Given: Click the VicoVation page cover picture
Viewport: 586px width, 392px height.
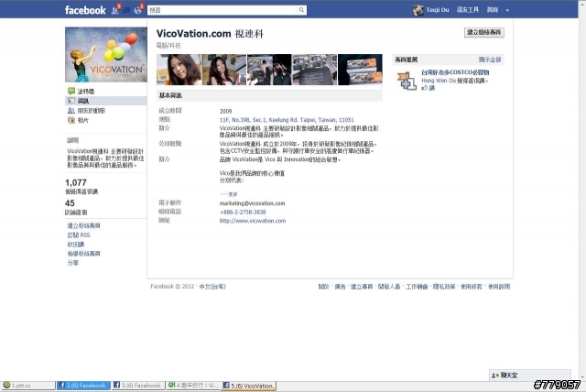Looking at the screenshot, I should pyautogui.click(x=106, y=55).
